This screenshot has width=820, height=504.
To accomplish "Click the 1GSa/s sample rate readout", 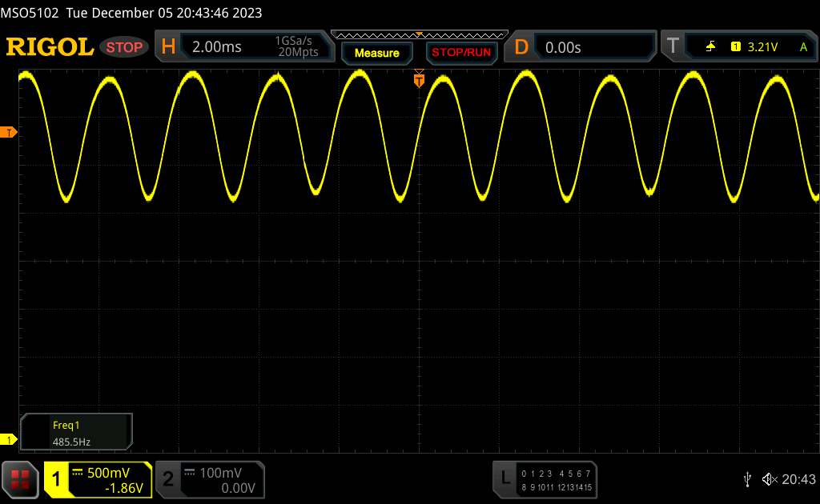I will [x=293, y=41].
